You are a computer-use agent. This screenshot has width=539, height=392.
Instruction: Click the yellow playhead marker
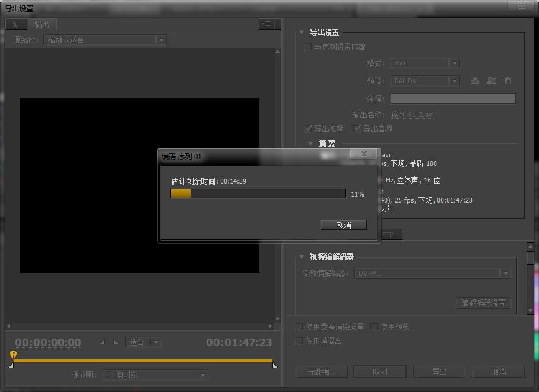pyautogui.click(x=13, y=355)
